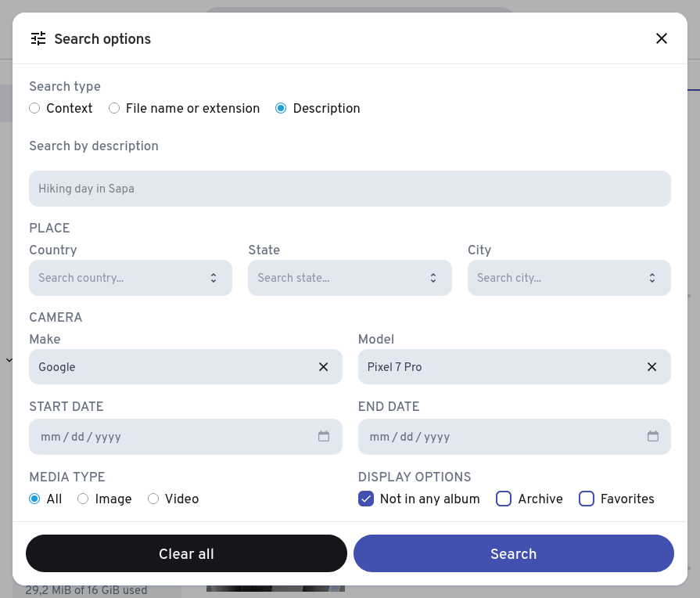This screenshot has height=598, width=700.
Task: Enable the Favorites checkbox
Action: (587, 499)
